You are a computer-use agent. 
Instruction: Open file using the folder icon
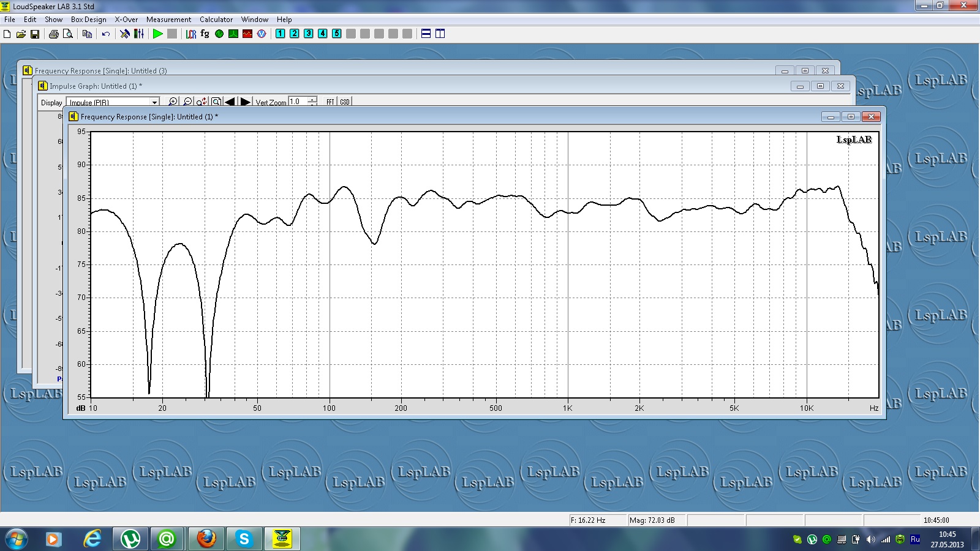[x=21, y=34]
